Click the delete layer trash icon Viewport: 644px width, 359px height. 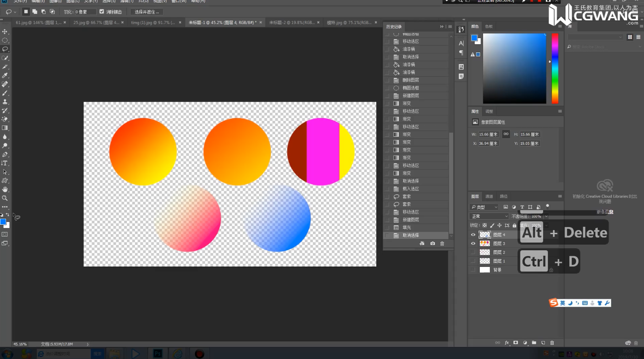[552, 343]
